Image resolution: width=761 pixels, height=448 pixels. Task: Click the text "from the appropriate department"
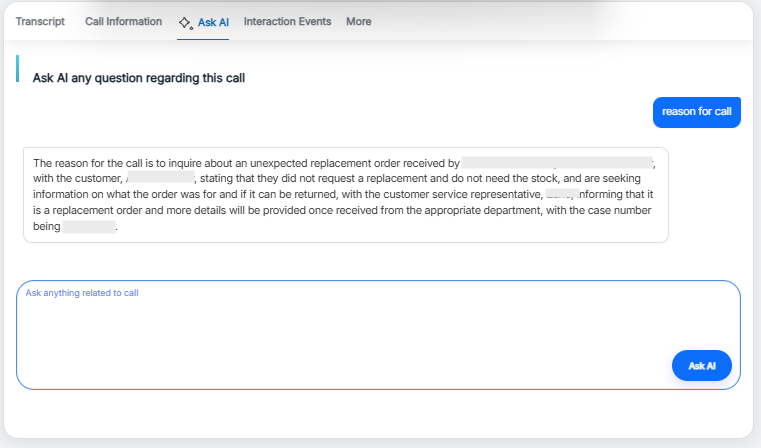472,212
